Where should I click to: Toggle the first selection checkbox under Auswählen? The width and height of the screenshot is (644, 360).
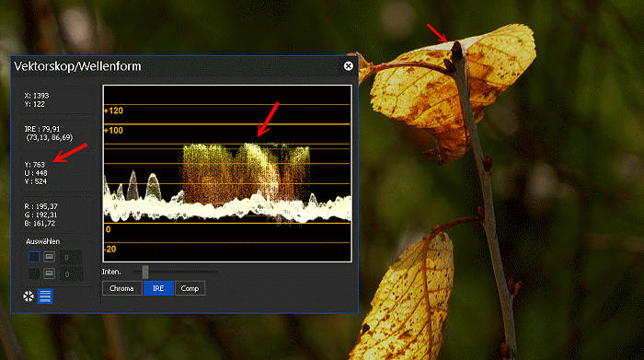pos(34,257)
